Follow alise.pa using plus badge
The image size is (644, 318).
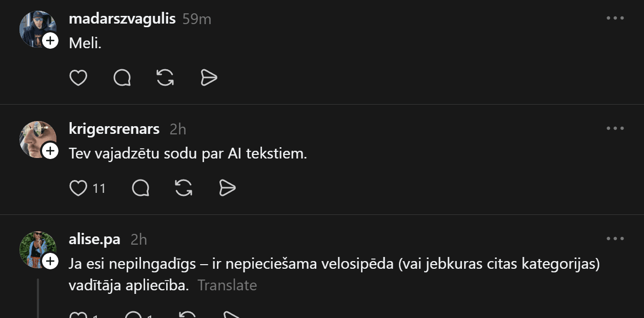[x=50, y=261]
